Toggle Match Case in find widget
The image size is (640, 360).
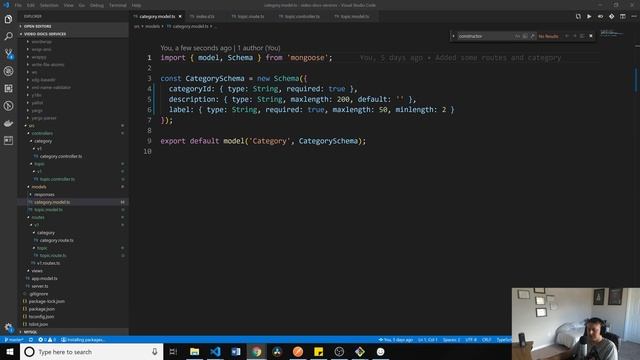click(x=518, y=36)
